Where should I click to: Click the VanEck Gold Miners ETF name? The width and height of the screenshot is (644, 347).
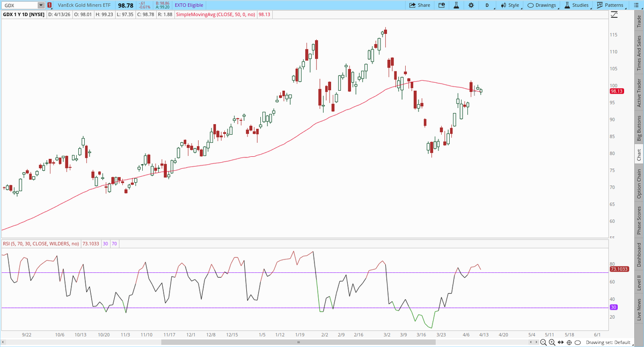pyautogui.click(x=85, y=5)
